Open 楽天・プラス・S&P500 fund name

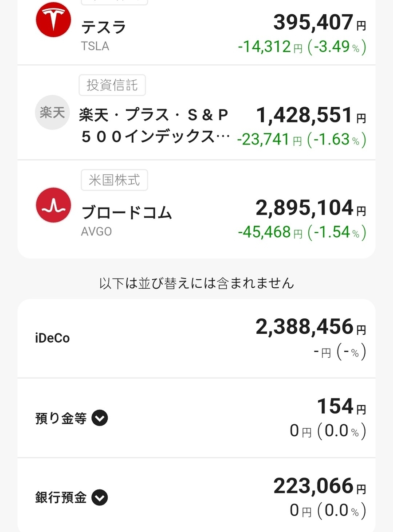coord(154,126)
